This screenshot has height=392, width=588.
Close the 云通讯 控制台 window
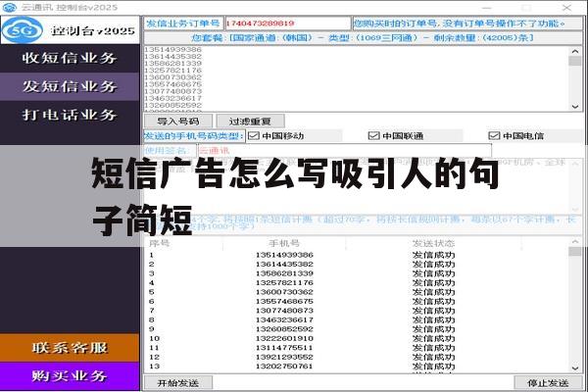tap(566, 8)
